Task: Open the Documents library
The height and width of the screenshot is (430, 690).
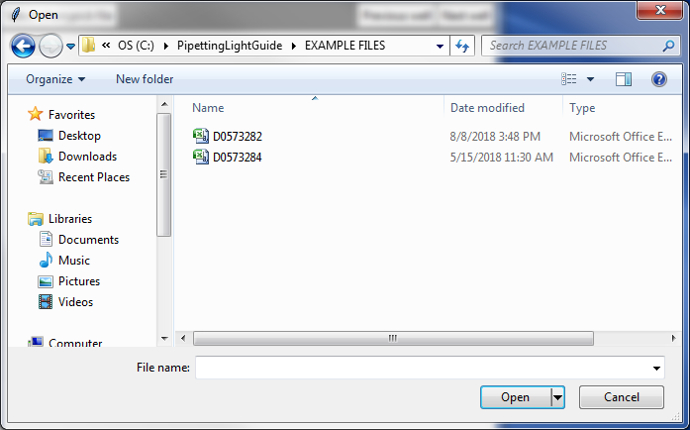Action: 88,239
